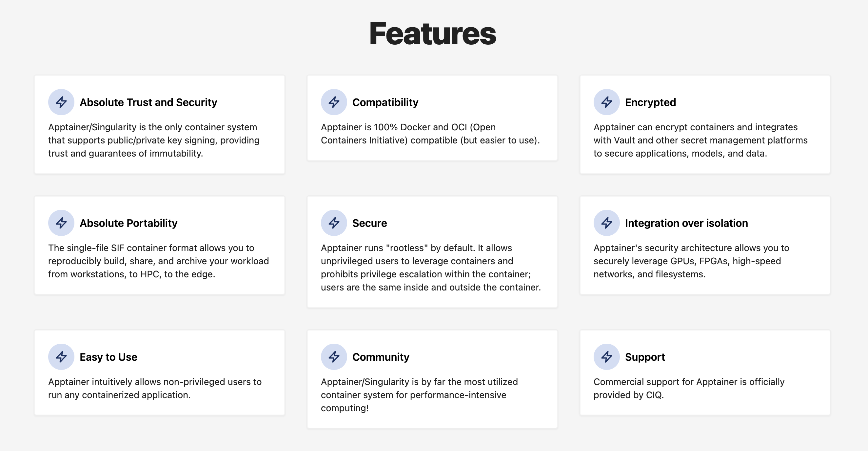Click the icon beside Integration over isolation
The height and width of the screenshot is (451, 868).
[x=606, y=223]
